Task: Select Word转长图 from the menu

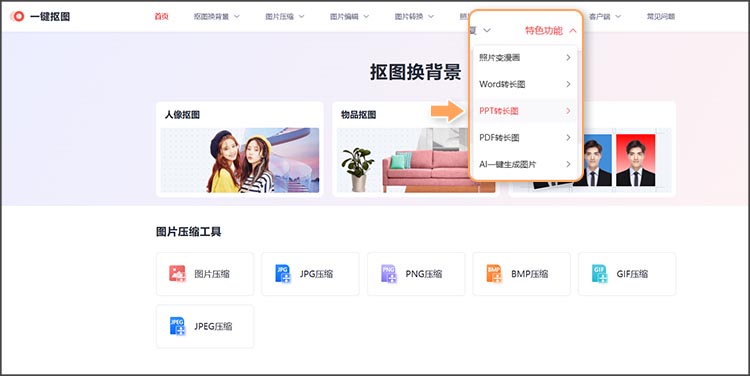Action: 525,84
